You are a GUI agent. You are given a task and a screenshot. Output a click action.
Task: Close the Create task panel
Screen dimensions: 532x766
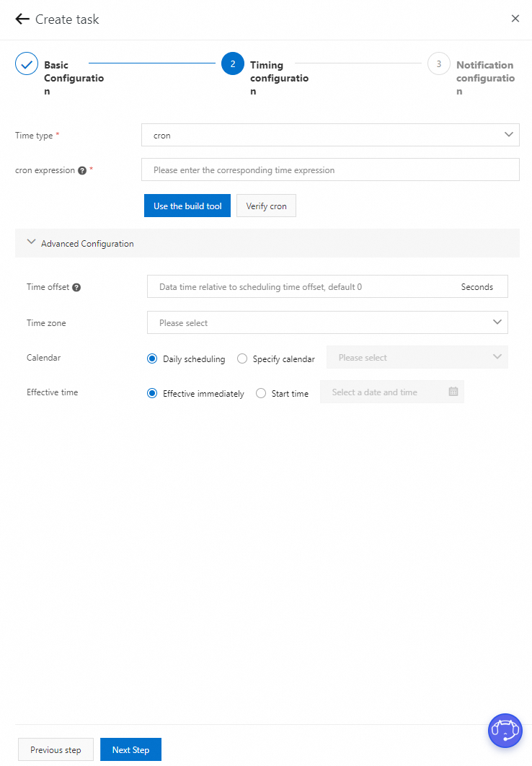515,19
